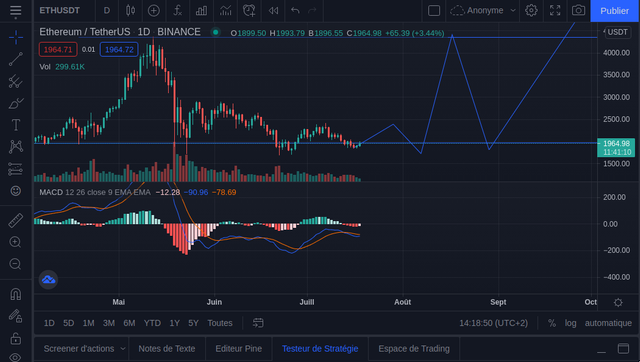Click the TradingView logo on MACD pane
The height and width of the screenshot is (362, 640).
pyautogui.click(x=48, y=280)
